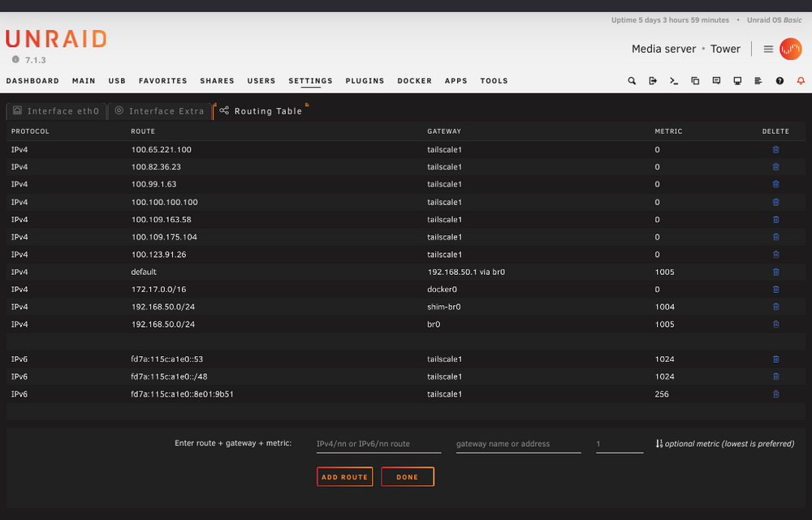812x520 pixels.
Task: Click the Media server description text
Action: 664,49
